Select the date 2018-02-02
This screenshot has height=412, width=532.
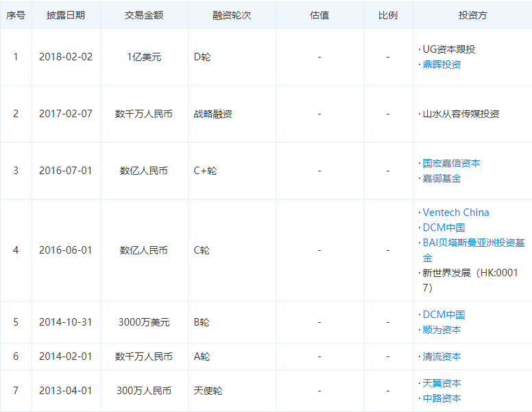(66, 57)
